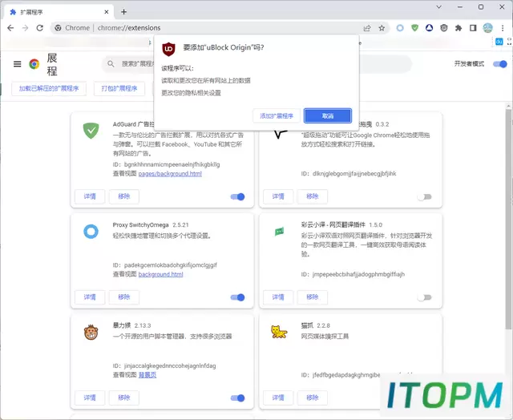The width and height of the screenshot is (513, 420).
Task: Click the site info Chrome chip
Action: tap(72, 28)
